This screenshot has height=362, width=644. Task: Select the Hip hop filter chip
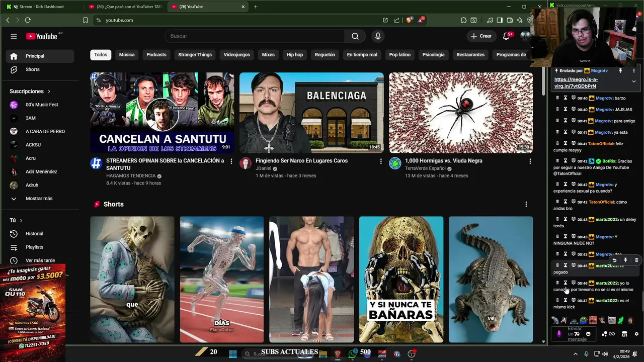[295, 55]
